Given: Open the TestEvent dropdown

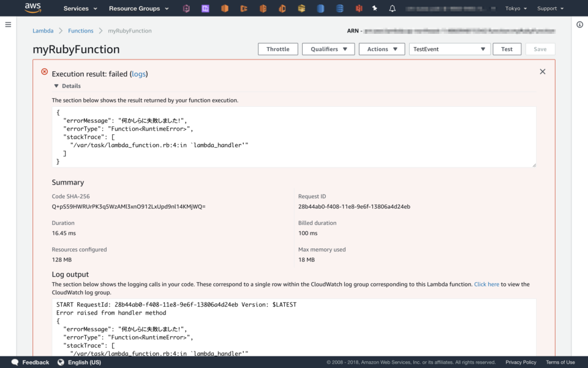Looking at the screenshot, I should click(449, 49).
